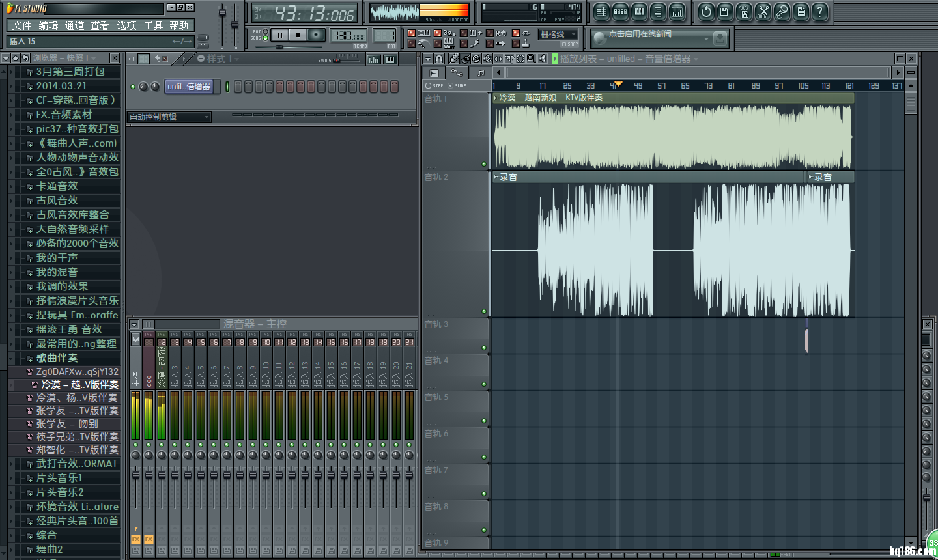Select the paint brush tool in playlist
This screenshot has height=560, width=938.
pos(465,59)
